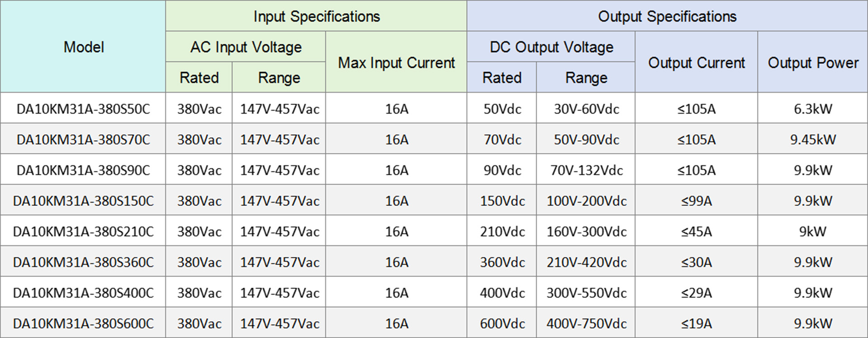Select model cell DA10KM31A-380S70C

[x=83, y=140]
